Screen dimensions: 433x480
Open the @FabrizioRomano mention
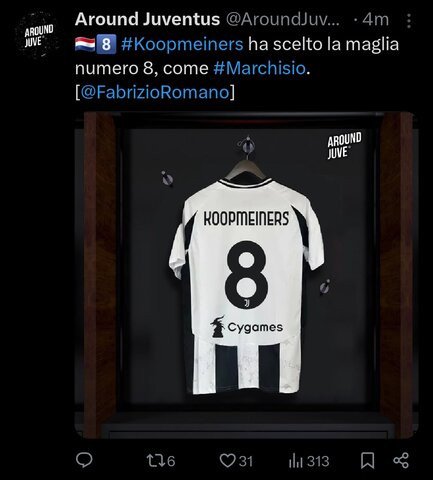click(x=155, y=92)
